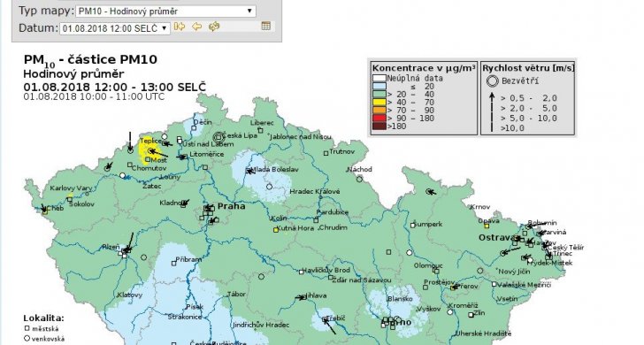The image size is (644, 345).
Task: Click the jump-to-end arrow icon beside Datum
Action: tap(180, 27)
